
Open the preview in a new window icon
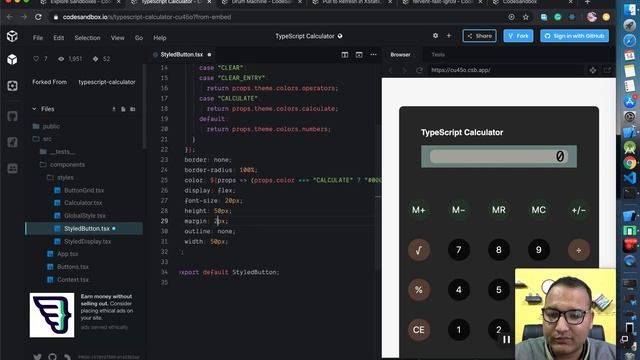coord(607,70)
